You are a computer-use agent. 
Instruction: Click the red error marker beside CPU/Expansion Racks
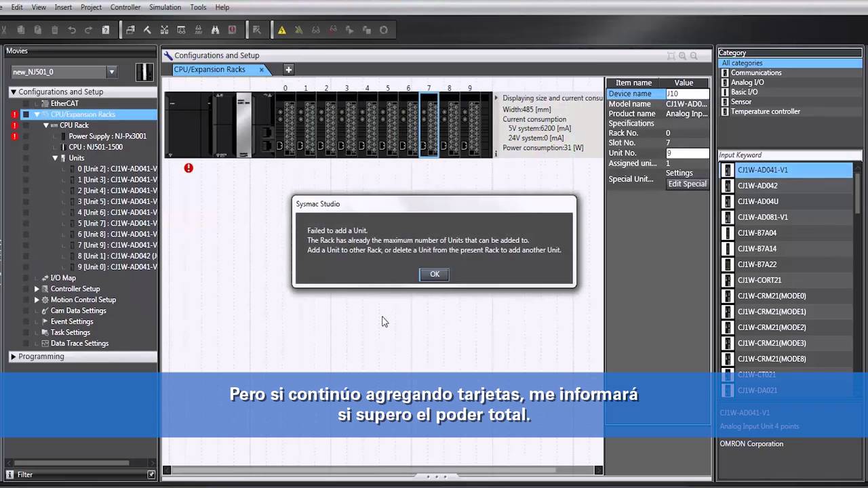[14, 115]
